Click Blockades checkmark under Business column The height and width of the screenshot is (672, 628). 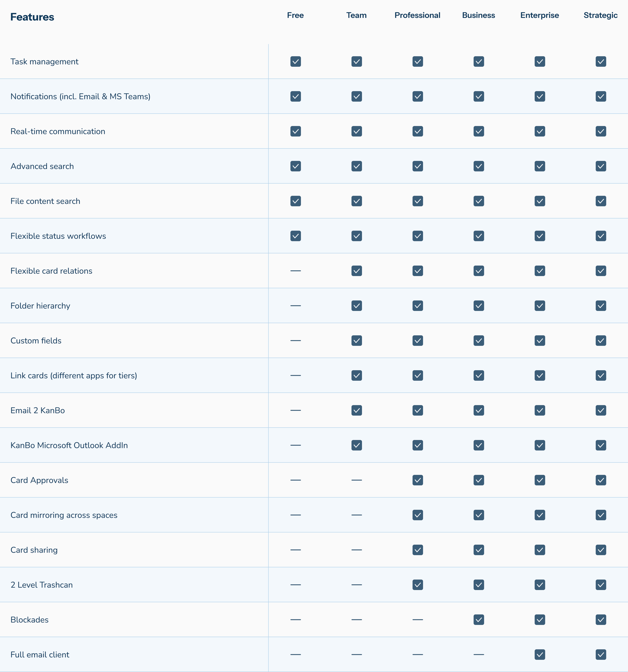point(479,619)
